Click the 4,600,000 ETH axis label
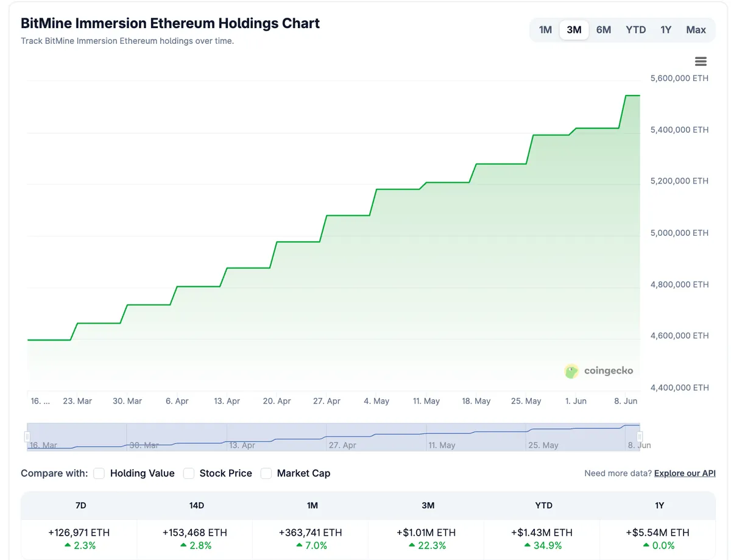Viewport: 731px width, 560px height. pyautogui.click(x=680, y=336)
